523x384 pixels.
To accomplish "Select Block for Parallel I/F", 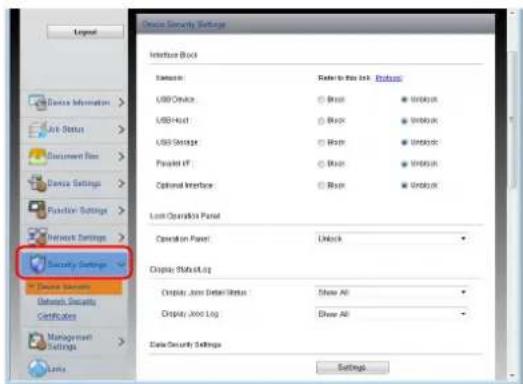I will point(321,164).
